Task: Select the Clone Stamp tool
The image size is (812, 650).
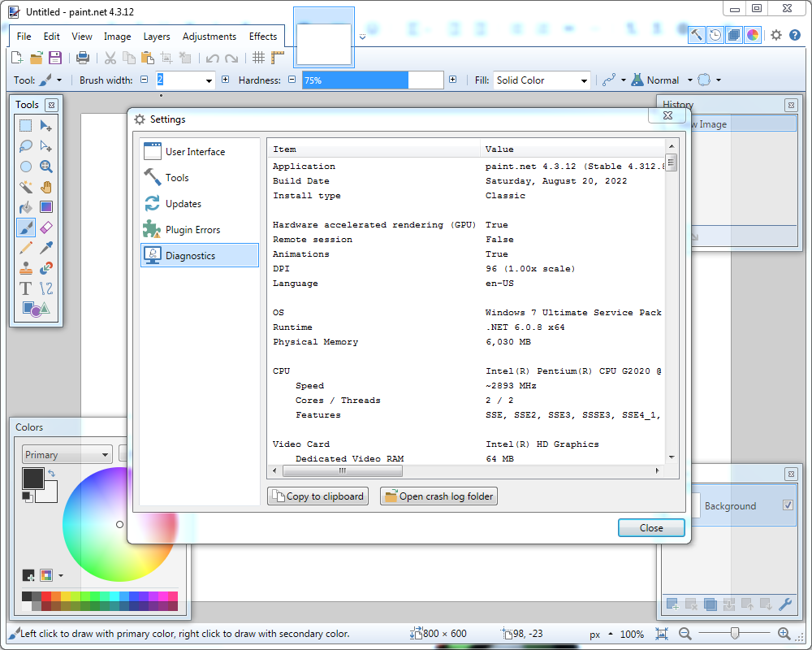Action: (25, 268)
